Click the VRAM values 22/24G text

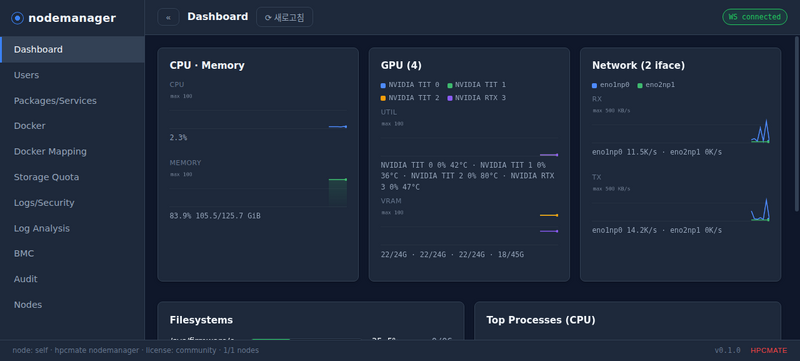click(452, 254)
